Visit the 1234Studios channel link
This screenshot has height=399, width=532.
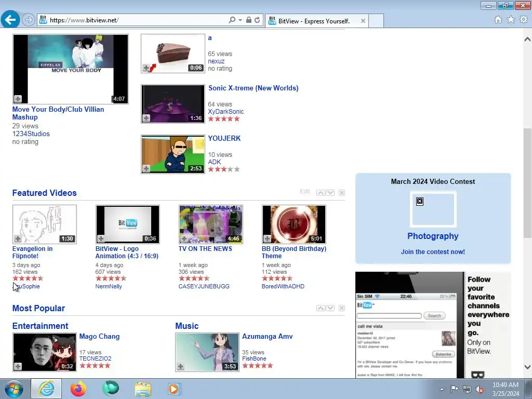(31, 134)
